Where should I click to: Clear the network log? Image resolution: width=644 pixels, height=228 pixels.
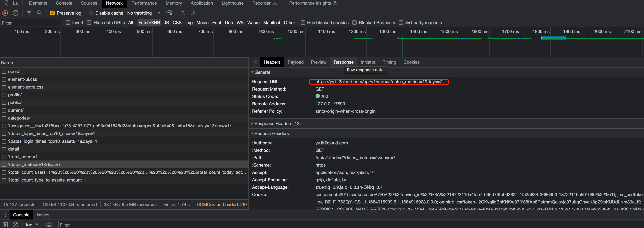15,13
